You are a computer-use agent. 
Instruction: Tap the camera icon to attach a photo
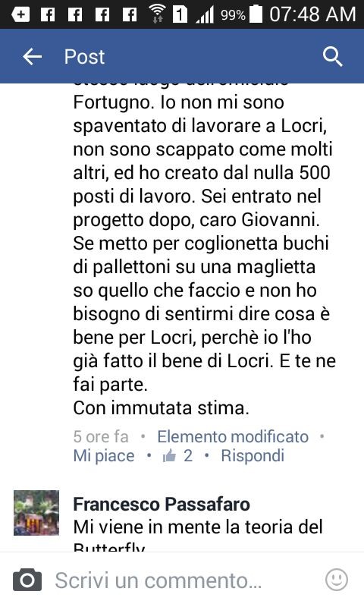click(27, 580)
